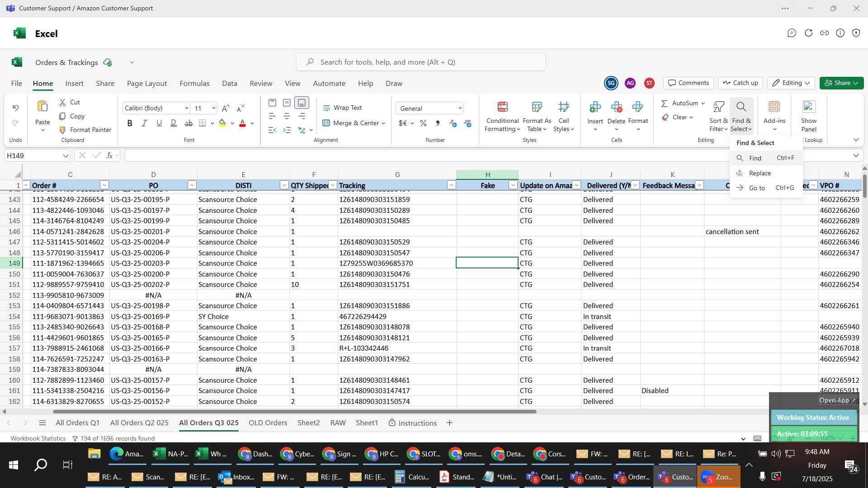Click the Paste clipboard icon
Viewport: 868px width, 488px height.
[x=42, y=106]
